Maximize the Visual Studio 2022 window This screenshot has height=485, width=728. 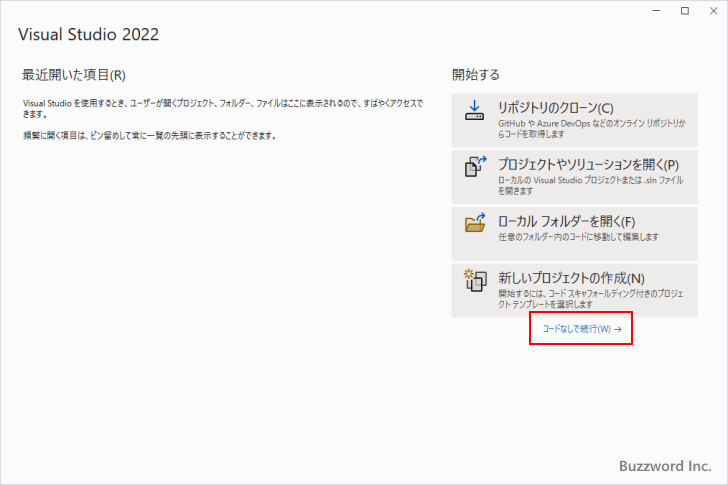pos(685,11)
